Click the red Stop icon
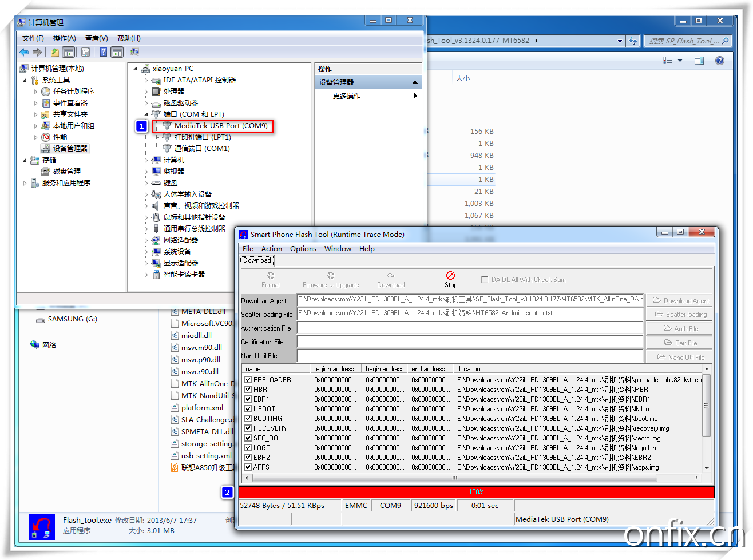 (x=451, y=276)
